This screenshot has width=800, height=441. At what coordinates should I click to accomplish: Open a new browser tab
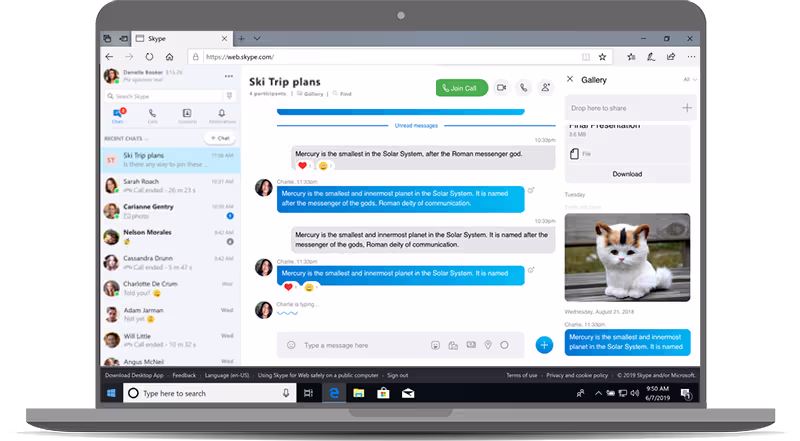(241, 38)
